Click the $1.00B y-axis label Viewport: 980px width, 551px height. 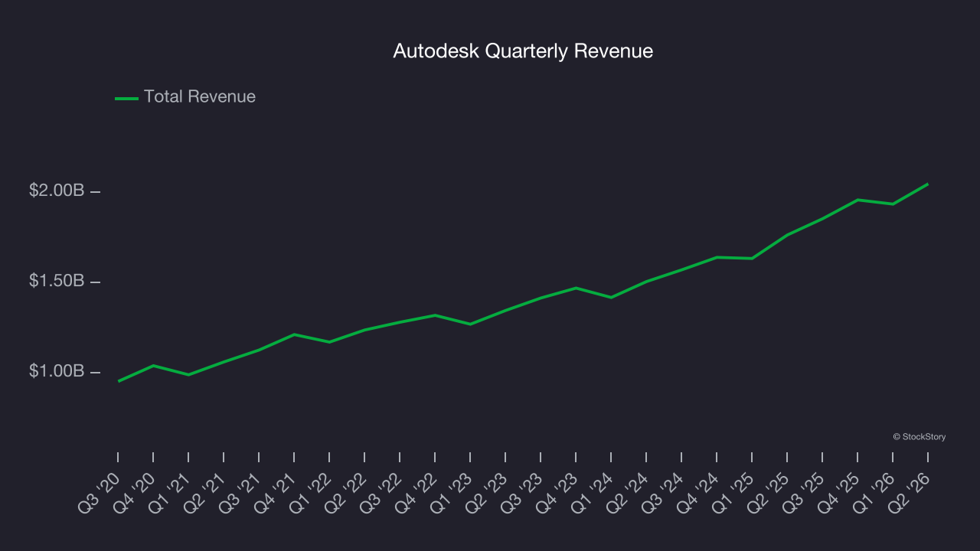click(x=57, y=371)
